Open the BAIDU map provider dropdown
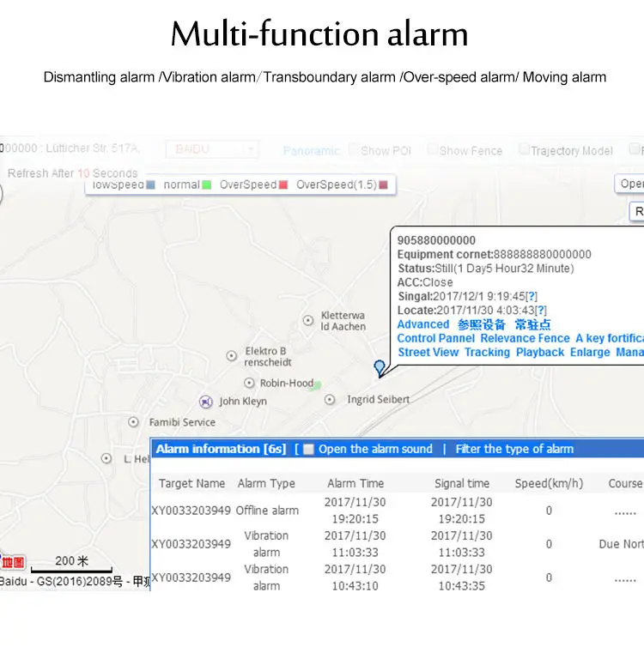 tap(212, 149)
